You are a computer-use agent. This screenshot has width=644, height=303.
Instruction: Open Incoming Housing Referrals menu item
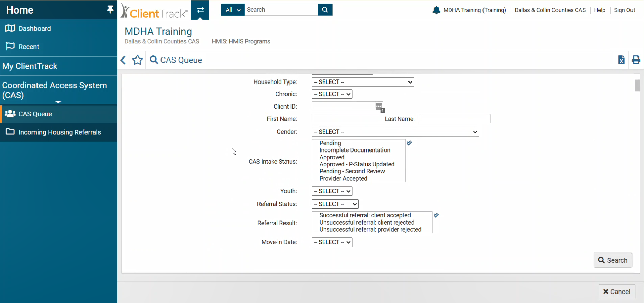pyautogui.click(x=59, y=132)
